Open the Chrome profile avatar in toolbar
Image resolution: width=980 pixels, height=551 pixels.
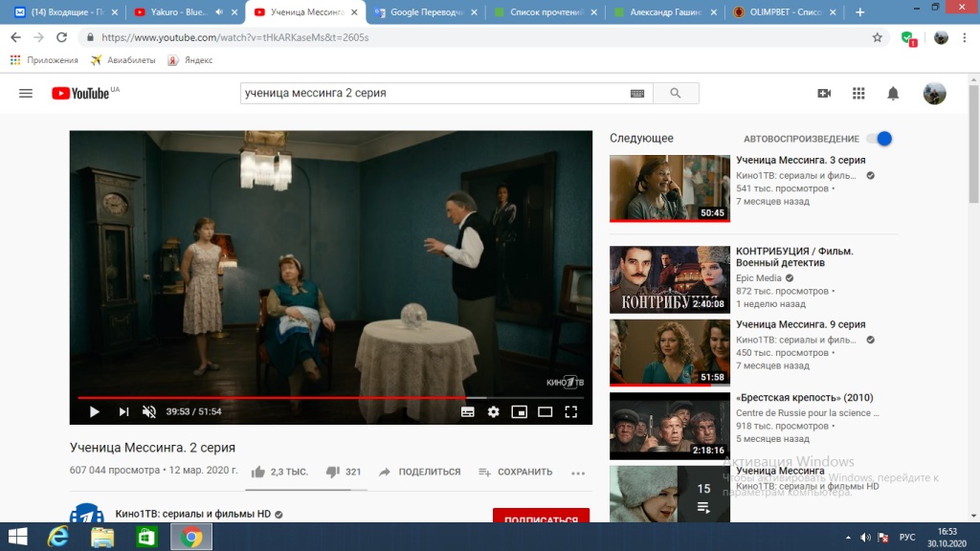point(941,37)
